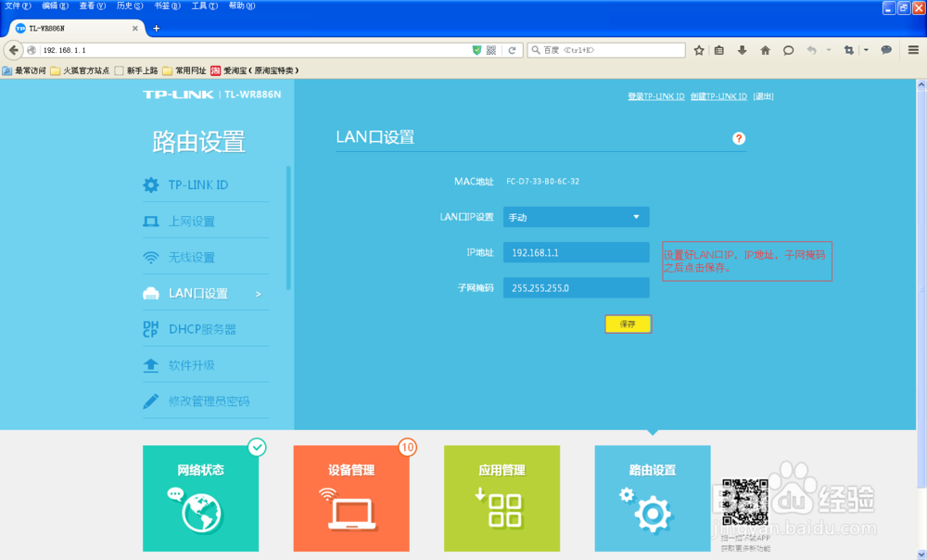Click the browser back arrow button
This screenshot has width=927, height=560.
(14, 50)
